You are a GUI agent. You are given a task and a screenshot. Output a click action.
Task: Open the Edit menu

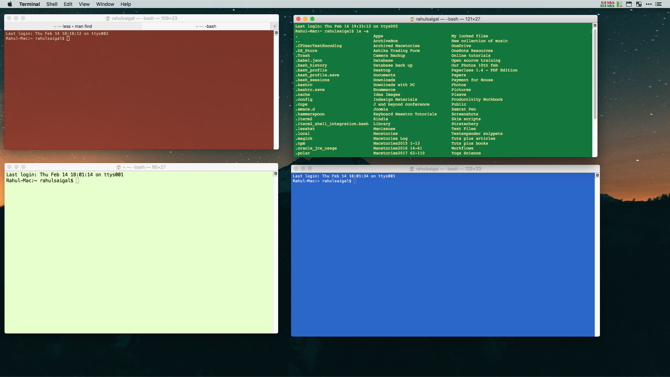[x=68, y=4]
